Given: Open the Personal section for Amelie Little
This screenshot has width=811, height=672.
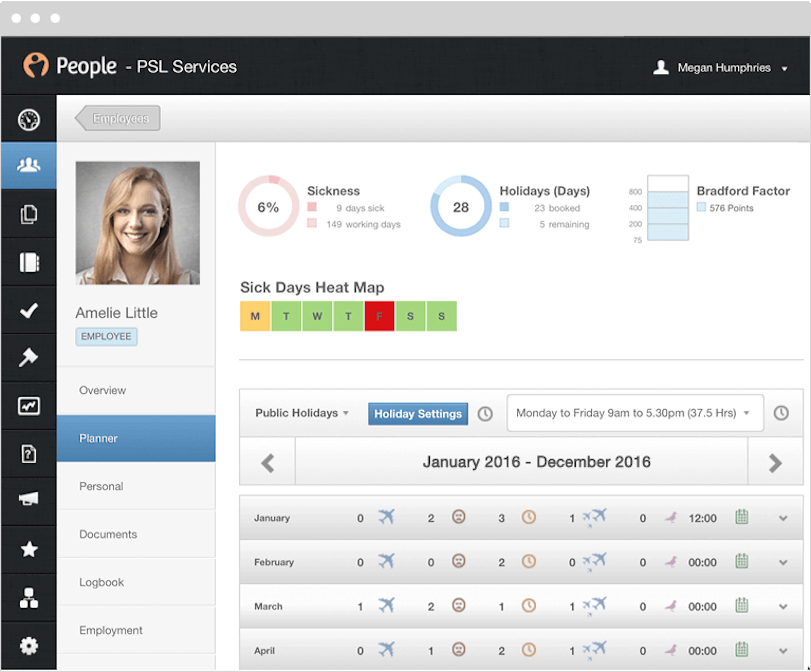Looking at the screenshot, I should click(101, 486).
